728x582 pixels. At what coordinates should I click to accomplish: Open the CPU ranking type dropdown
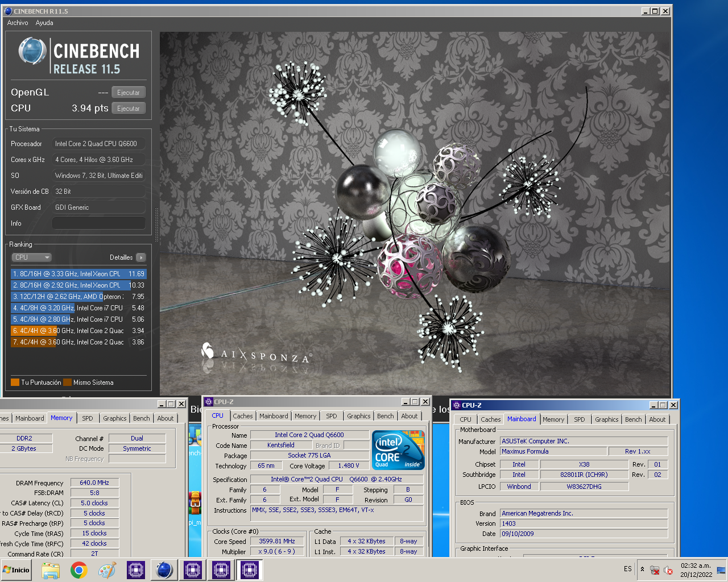click(x=31, y=257)
